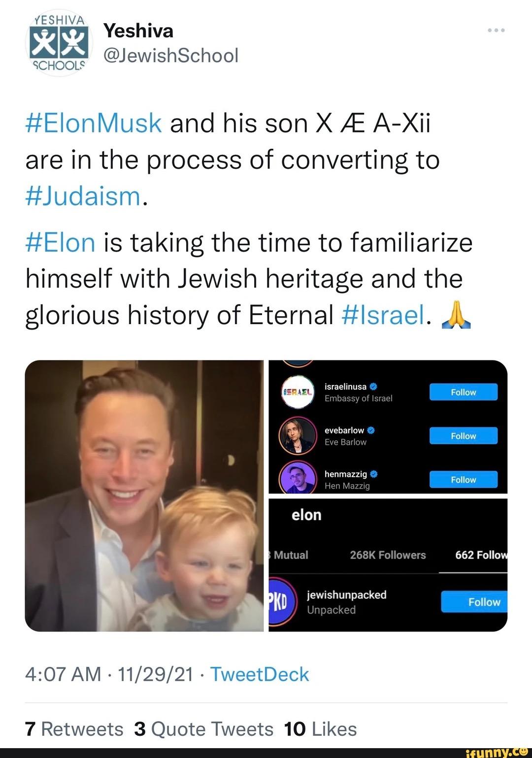Click the jewishunpacked profile avatar
Image resolution: width=532 pixels, height=758 pixels.
[282, 602]
